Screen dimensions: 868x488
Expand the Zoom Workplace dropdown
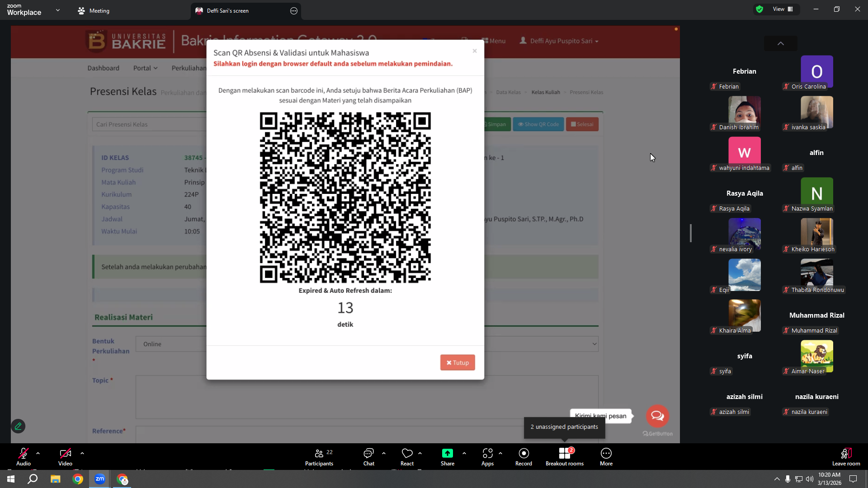58,10
